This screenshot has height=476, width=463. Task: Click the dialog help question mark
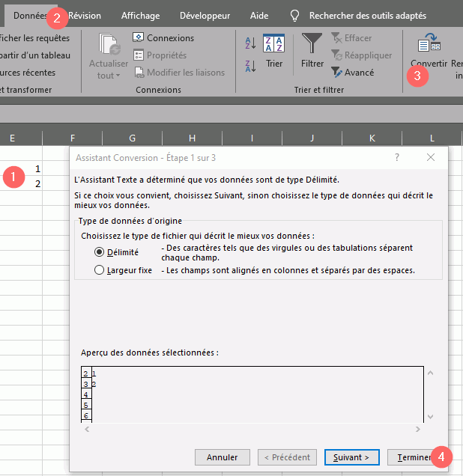tap(397, 157)
